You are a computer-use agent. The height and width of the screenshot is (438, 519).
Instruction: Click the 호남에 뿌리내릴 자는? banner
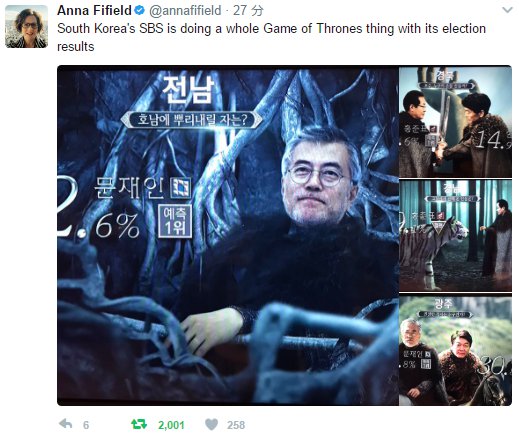pyautogui.click(x=191, y=120)
